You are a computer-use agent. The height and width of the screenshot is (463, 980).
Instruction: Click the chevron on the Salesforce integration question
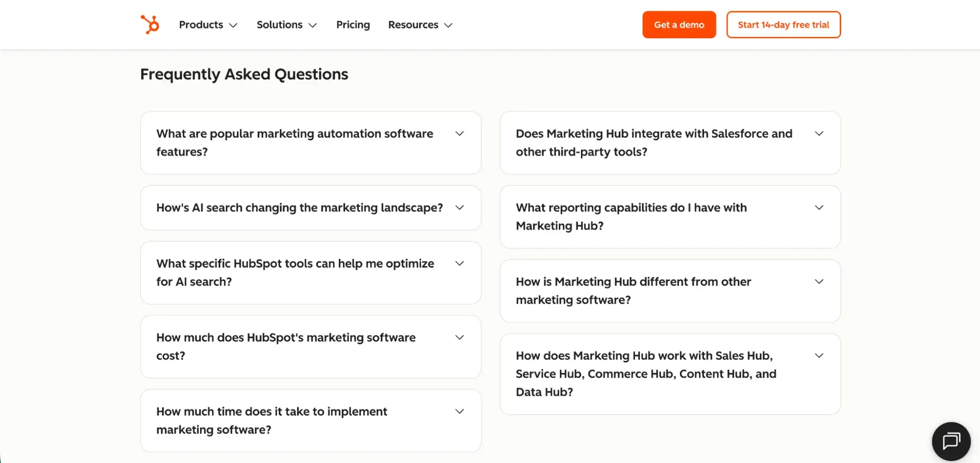point(819,133)
